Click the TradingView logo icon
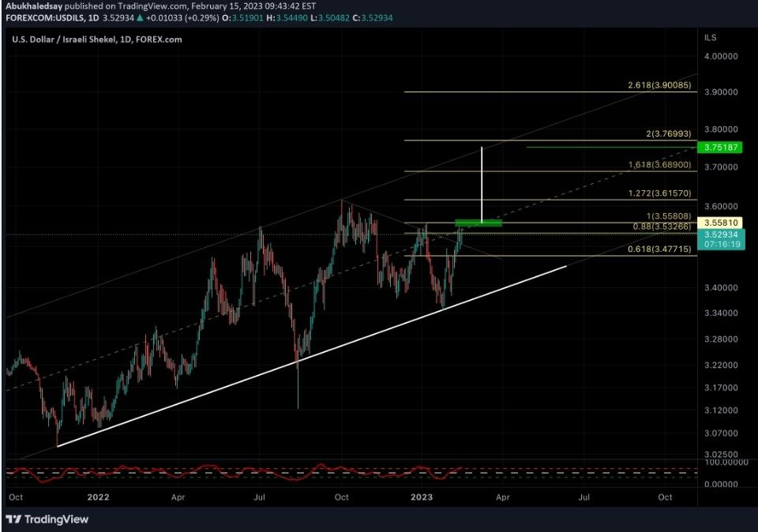The image size is (758, 532). [x=13, y=519]
